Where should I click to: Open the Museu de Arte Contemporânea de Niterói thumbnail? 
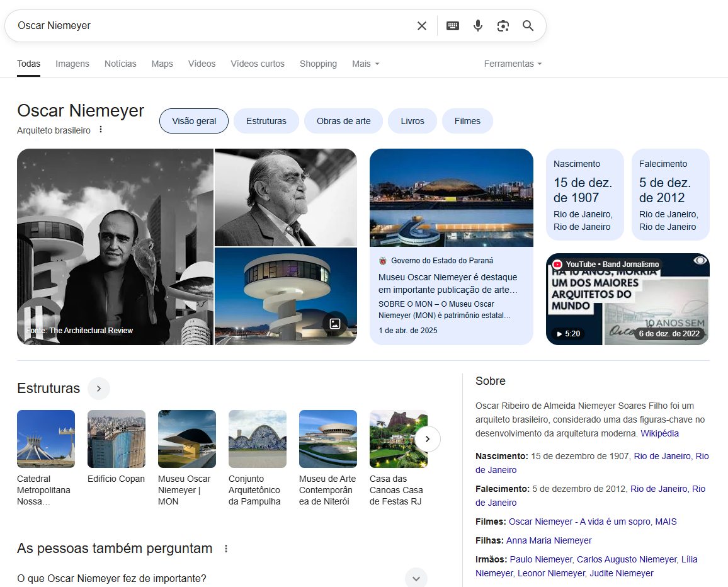328,439
